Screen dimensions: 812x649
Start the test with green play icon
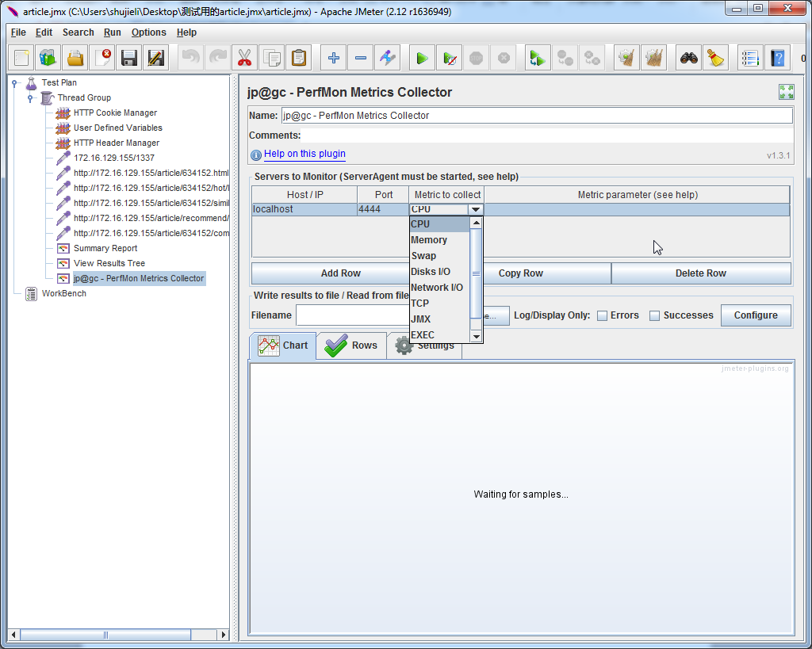[422, 58]
